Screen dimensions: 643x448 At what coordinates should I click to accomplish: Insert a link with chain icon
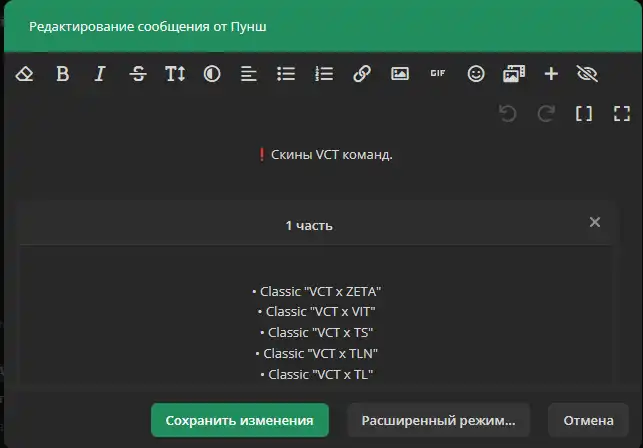(x=362, y=74)
